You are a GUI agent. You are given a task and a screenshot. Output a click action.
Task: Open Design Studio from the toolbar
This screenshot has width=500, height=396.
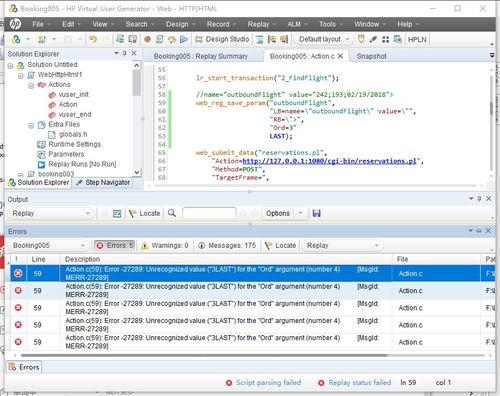click(222, 39)
